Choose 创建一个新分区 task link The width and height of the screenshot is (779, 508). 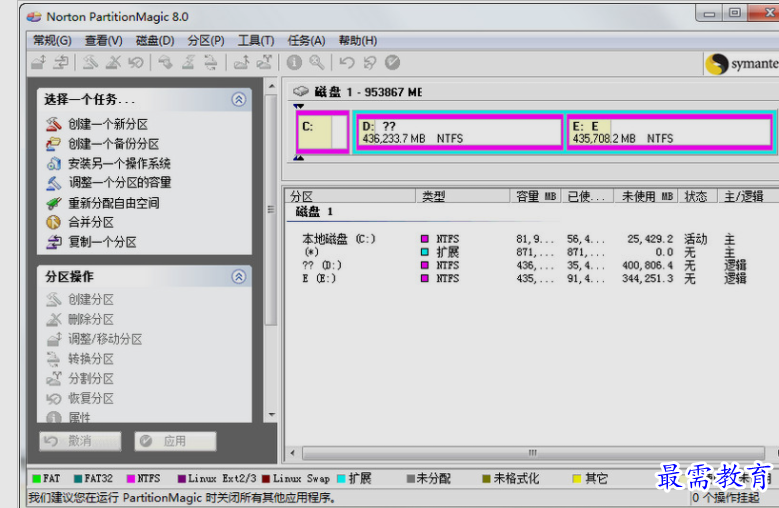pos(108,124)
